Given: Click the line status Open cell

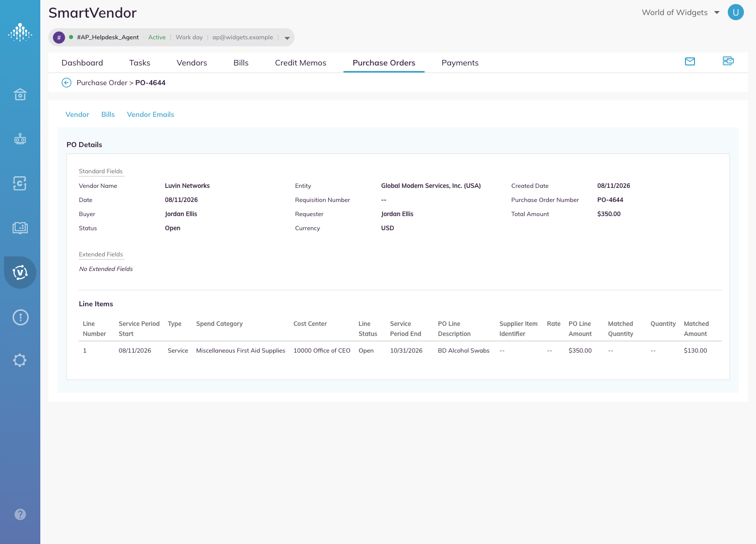Looking at the screenshot, I should [x=366, y=351].
